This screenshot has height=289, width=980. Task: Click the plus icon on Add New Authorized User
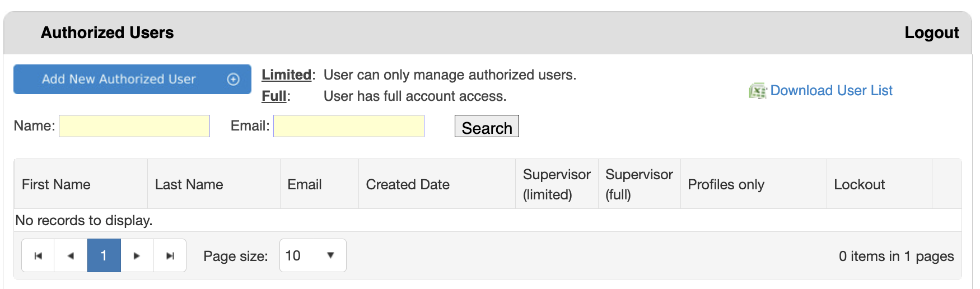234,80
